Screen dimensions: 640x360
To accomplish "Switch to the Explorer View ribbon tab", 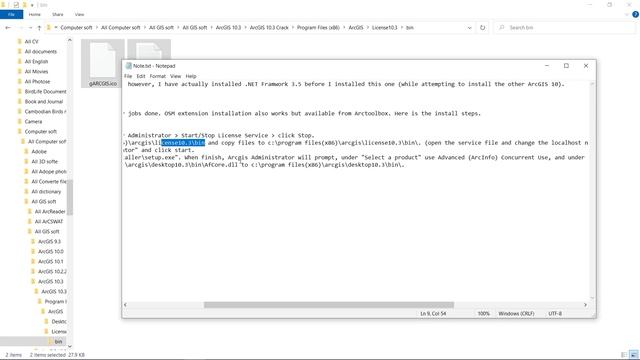I will (79, 14).
